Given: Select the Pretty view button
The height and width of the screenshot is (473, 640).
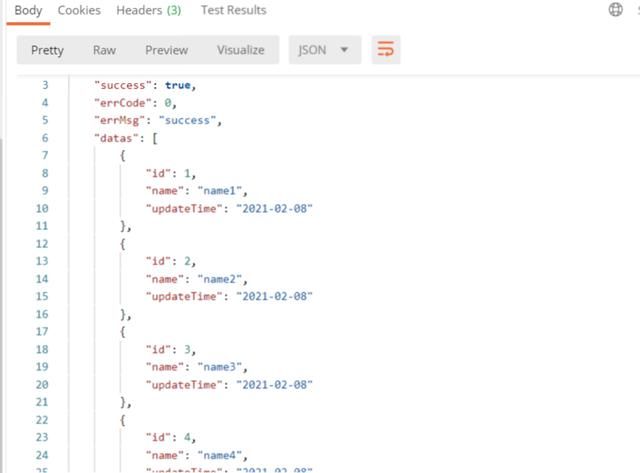Looking at the screenshot, I should 47,50.
